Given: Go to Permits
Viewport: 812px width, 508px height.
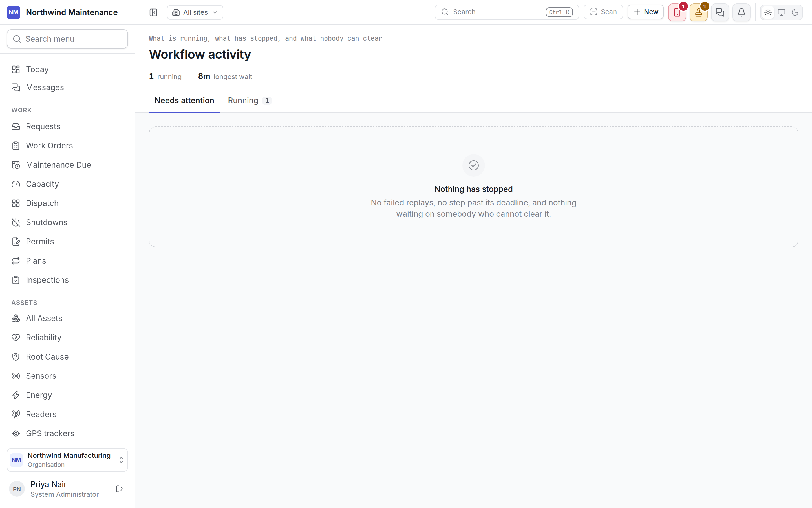Looking at the screenshot, I should coord(67,241).
